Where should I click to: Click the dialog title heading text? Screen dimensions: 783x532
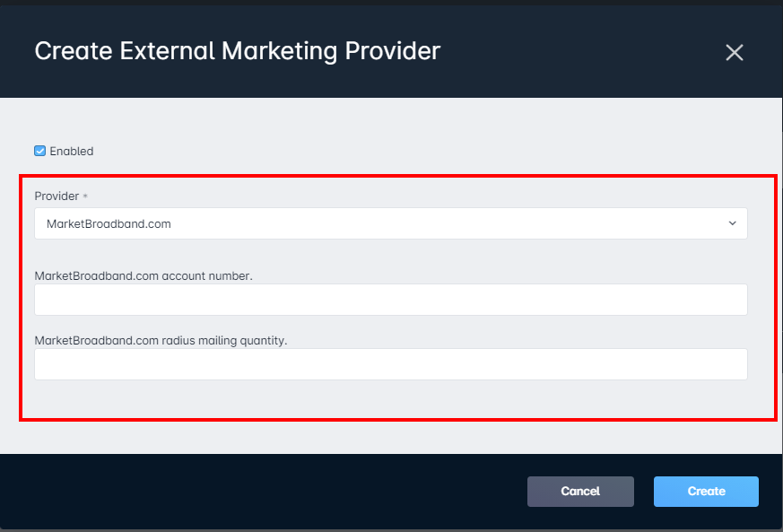237,50
